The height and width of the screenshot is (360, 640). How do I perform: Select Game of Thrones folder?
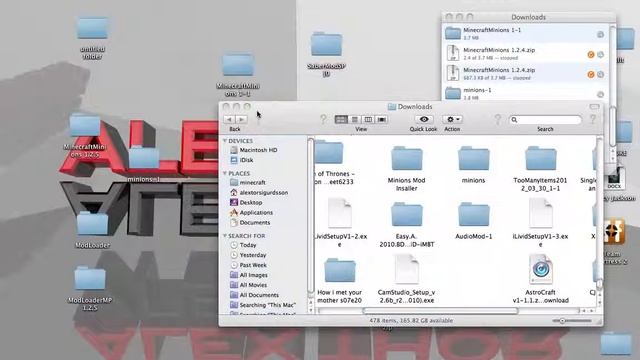coord(329,153)
